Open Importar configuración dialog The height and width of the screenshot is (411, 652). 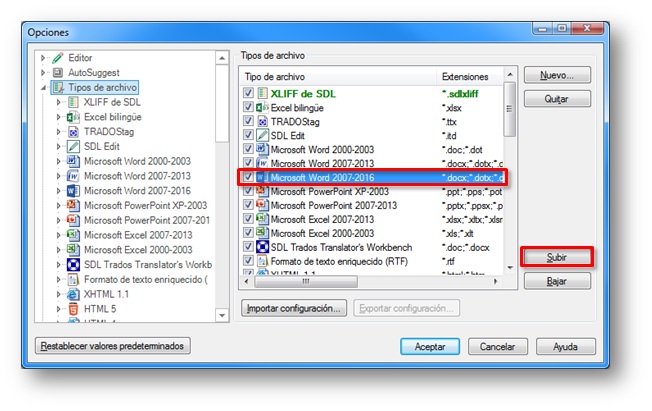(294, 308)
